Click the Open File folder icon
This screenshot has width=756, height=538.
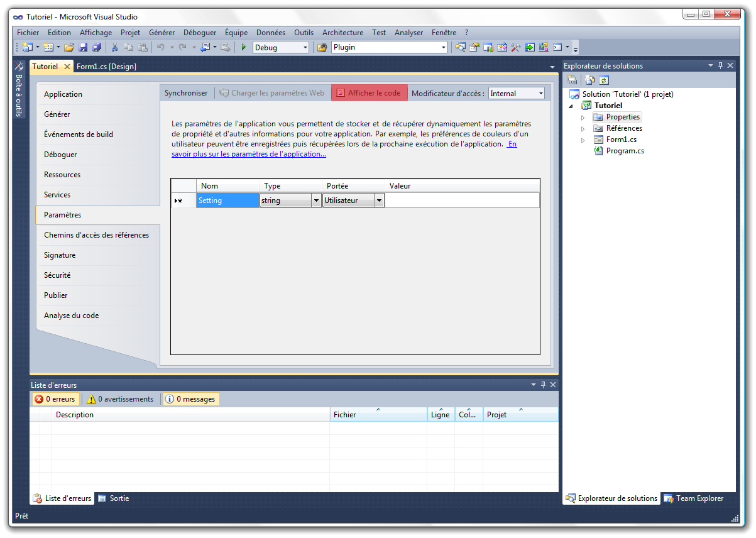[69, 47]
